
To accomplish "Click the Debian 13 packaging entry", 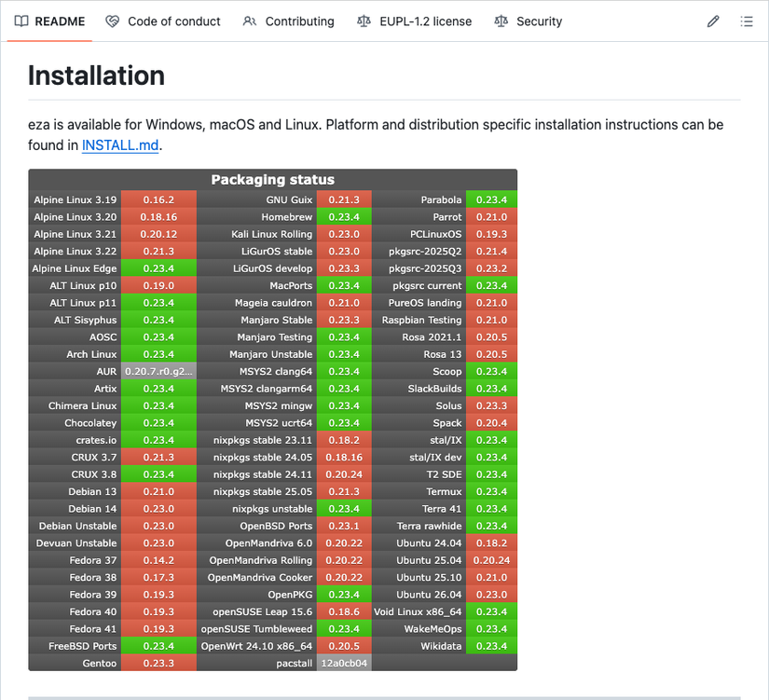I will point(158,491).
